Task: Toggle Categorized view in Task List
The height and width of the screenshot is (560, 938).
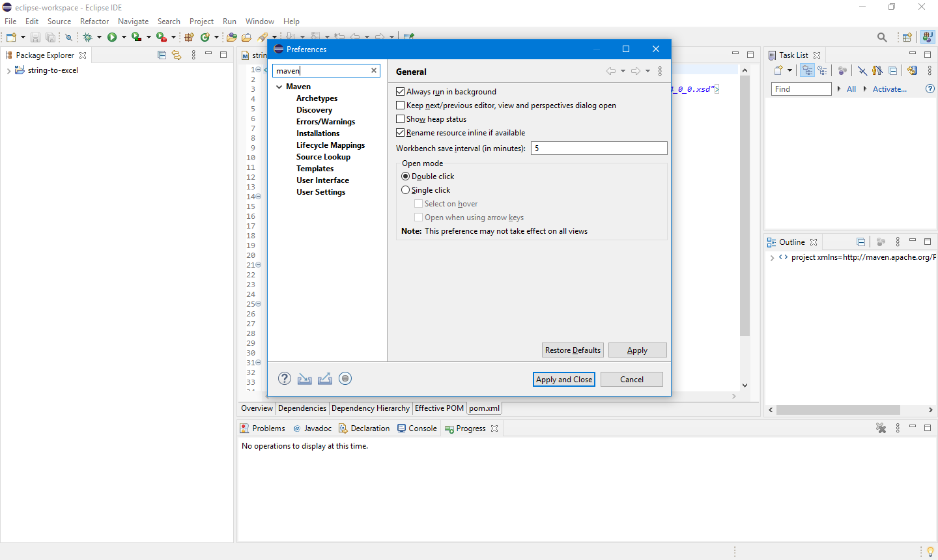Action: click(x=808, y=70)
